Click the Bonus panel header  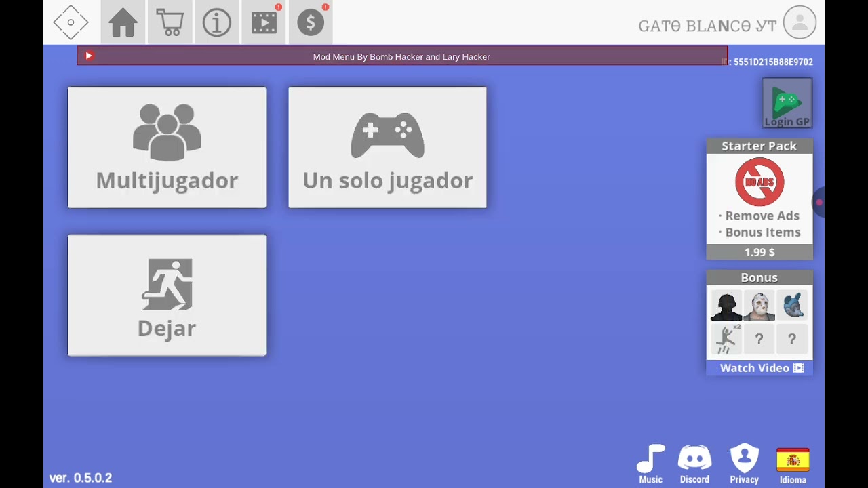[x=759, y=277]
